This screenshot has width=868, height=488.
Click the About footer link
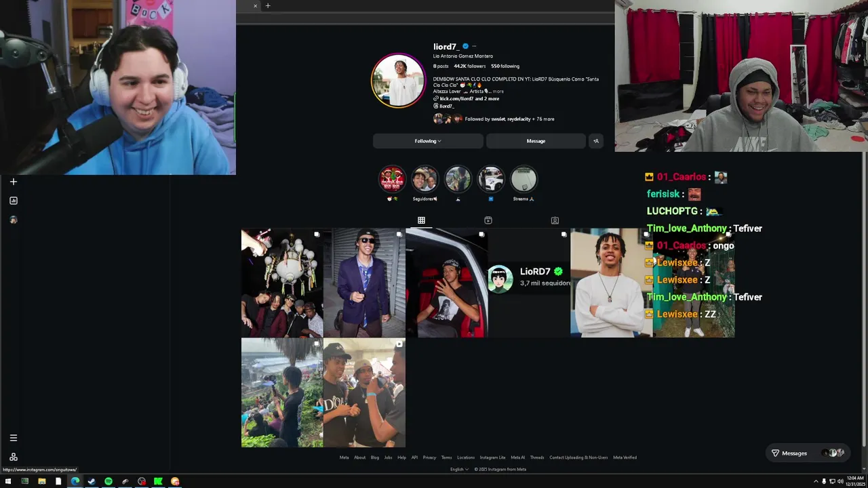coord(359,457)
